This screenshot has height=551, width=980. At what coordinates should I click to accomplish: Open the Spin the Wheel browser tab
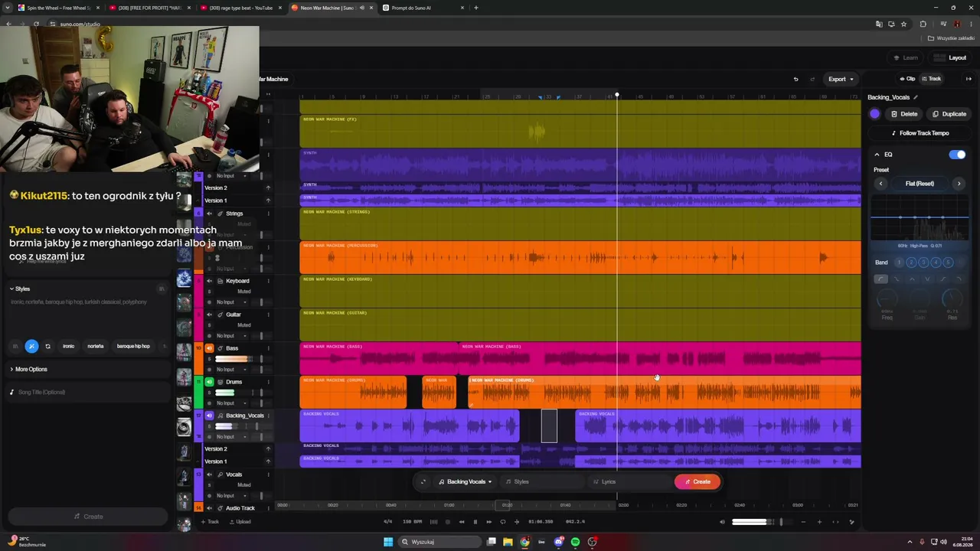58,8
